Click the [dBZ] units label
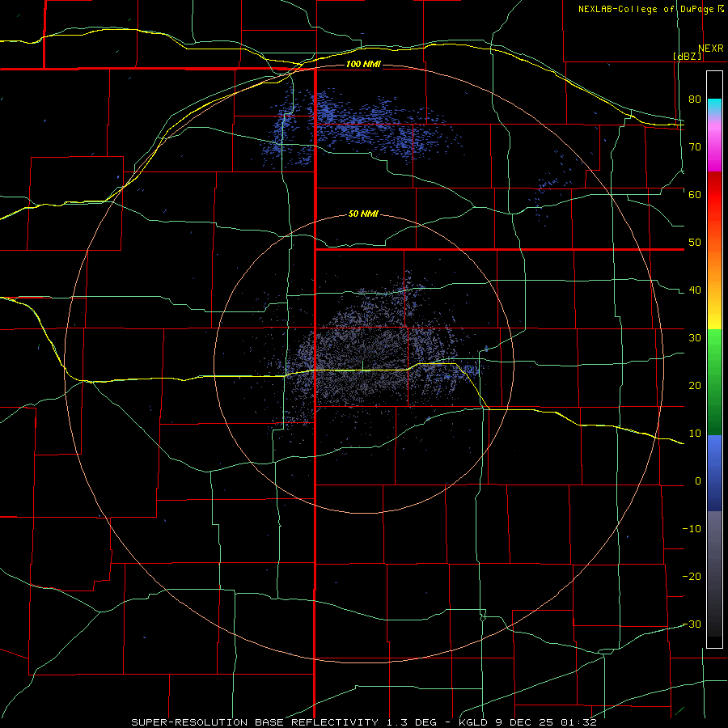This screenshot has height=728, width=728. tap(687, 56)
